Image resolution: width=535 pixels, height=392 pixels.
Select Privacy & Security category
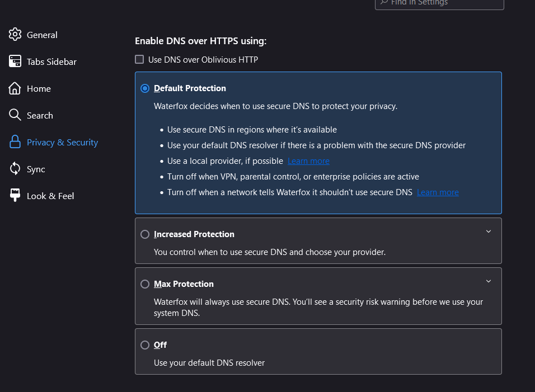click(63, 142)
